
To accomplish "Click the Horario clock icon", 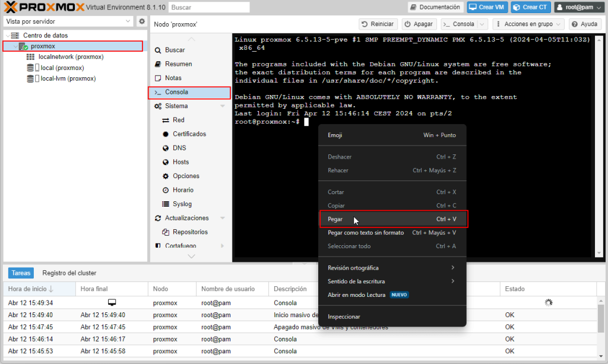I will click(166, 190).
